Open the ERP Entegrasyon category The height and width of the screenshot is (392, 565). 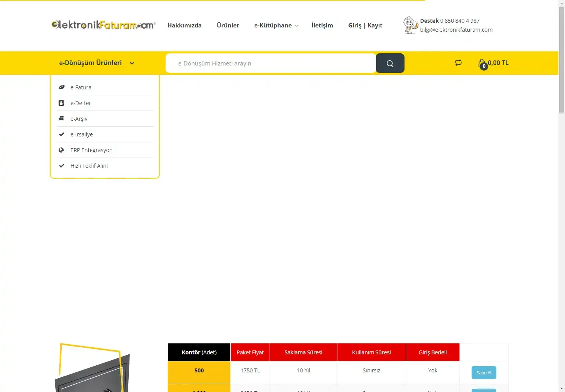[91, 150]
